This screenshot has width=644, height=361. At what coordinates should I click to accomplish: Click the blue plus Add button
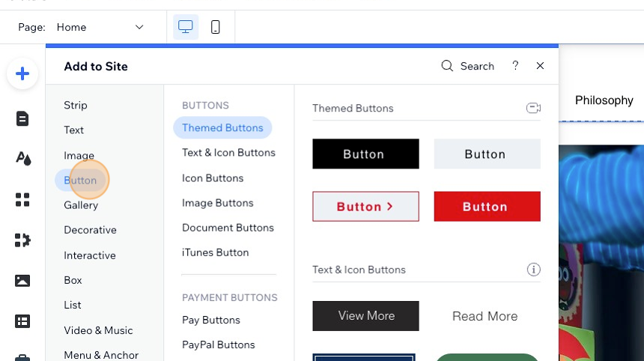tap(22, 74)
